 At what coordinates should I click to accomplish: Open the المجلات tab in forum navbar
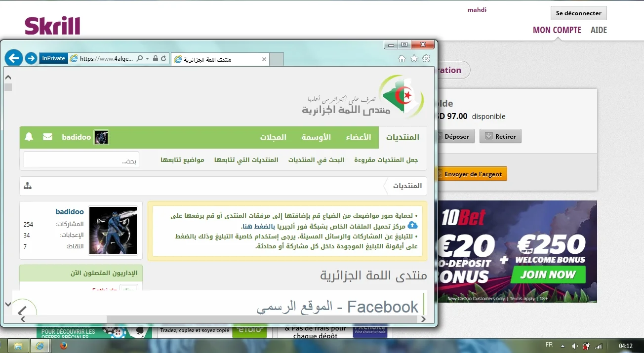[x=273, y=137]
